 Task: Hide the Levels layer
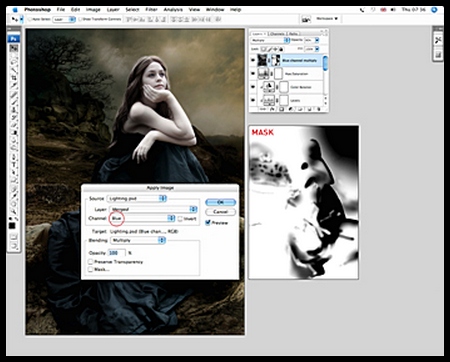point(253,100)
